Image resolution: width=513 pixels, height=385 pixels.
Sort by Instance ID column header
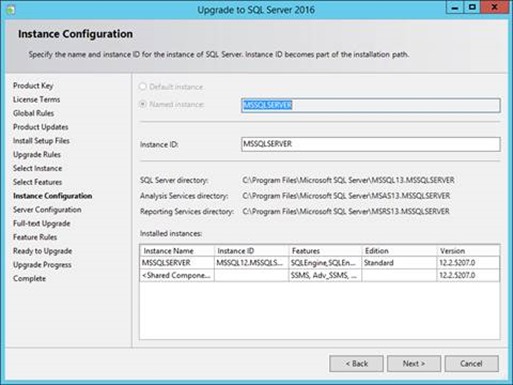251,251
